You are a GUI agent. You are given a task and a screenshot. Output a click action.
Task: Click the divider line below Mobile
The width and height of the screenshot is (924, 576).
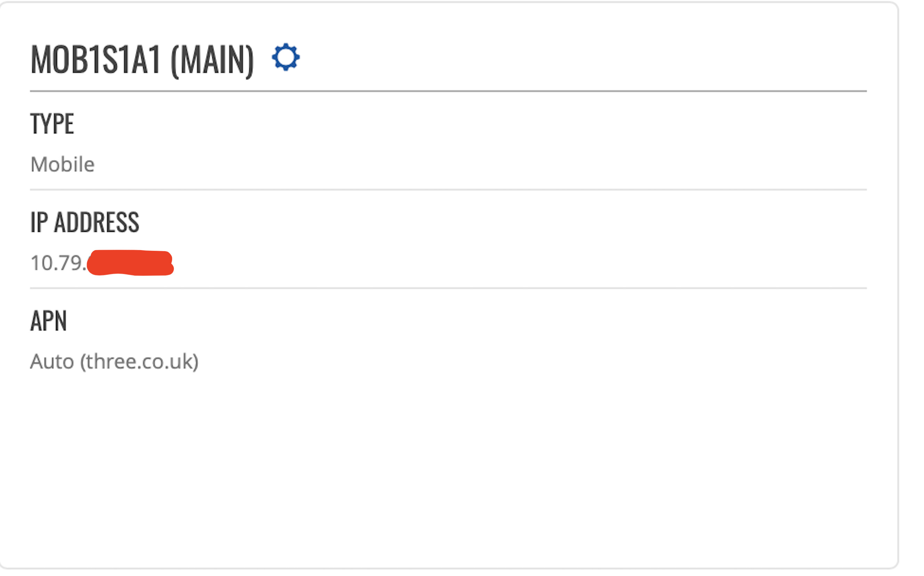[x=448, y=189]
